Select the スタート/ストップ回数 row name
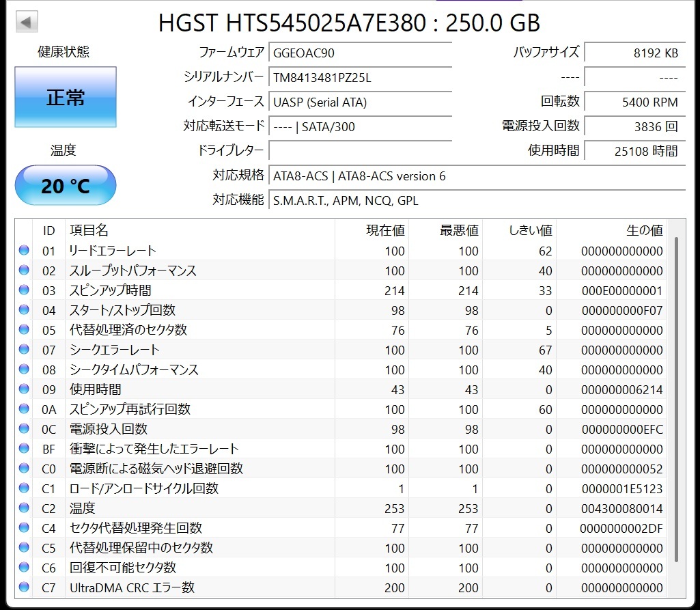Screen dimensions: 700x610 pyautogui.click(x=122, y=310)
